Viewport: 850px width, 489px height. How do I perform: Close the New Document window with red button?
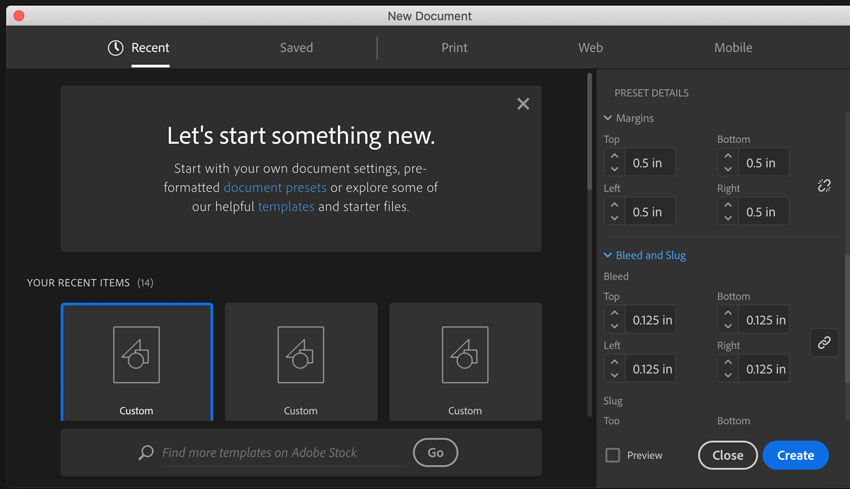coord(18,16)
